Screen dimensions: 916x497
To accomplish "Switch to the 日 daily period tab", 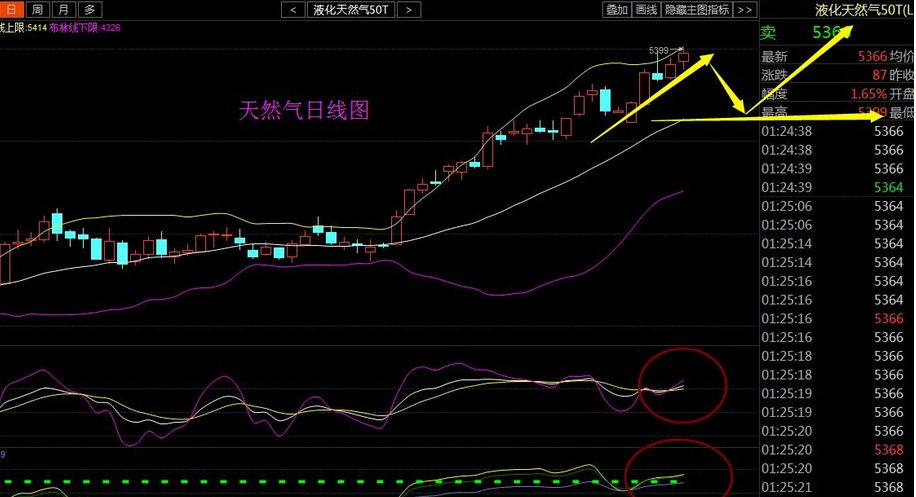I will (11, 9).
